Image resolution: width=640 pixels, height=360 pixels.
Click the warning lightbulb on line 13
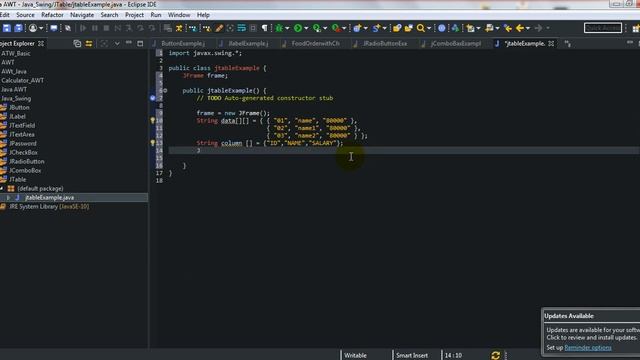[153, 143]
